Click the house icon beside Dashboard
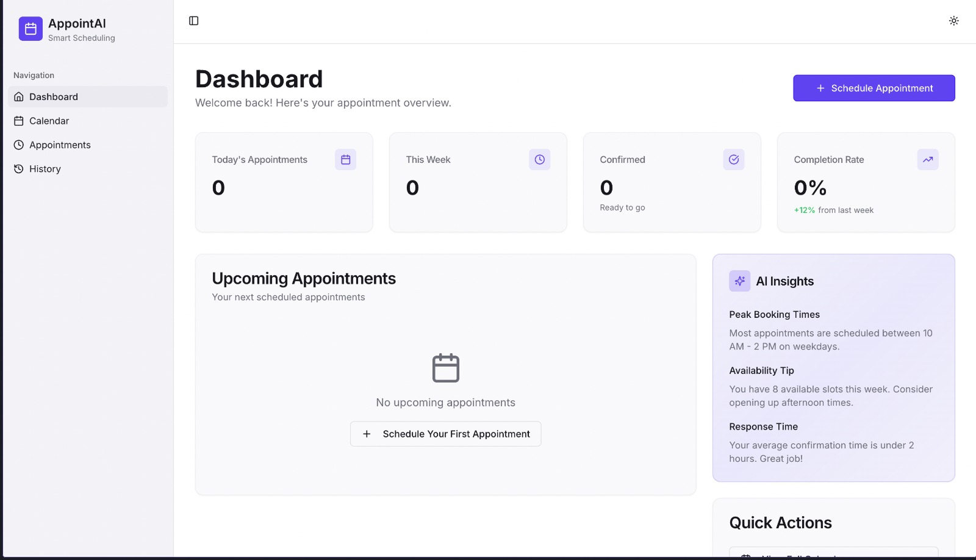This screenshot has height=560, width=976. tap(19, 97)
